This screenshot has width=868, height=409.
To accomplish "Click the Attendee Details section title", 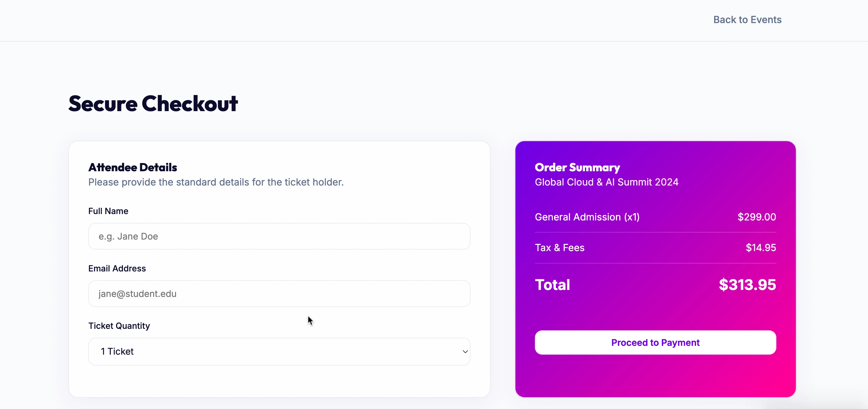I will pyautogui.click(x=132, y=167).
